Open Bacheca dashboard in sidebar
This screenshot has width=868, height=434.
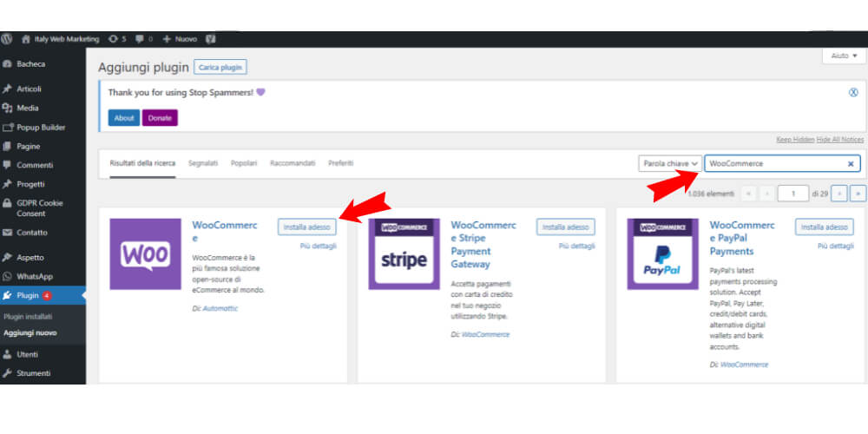tap(31, 64)
